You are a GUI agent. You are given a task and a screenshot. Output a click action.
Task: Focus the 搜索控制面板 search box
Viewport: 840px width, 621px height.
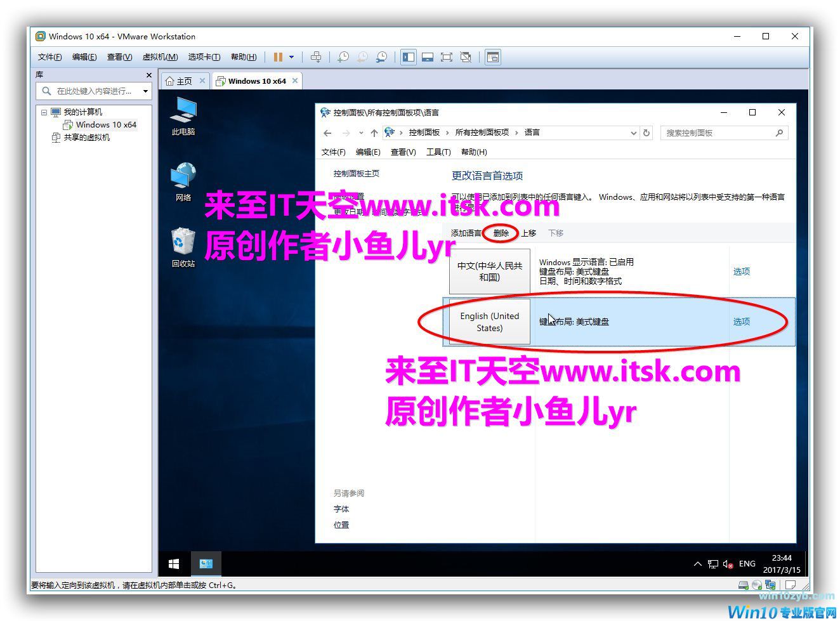[724, 133]
